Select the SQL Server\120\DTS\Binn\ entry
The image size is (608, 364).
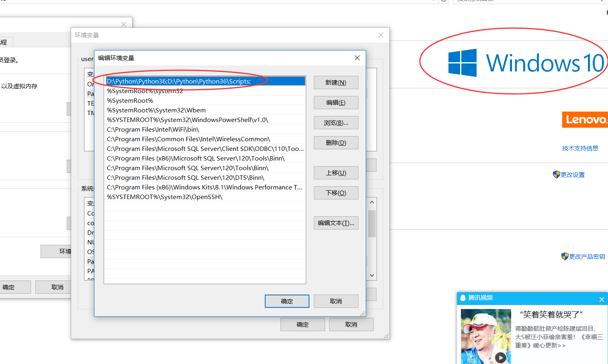pos(205,178)
